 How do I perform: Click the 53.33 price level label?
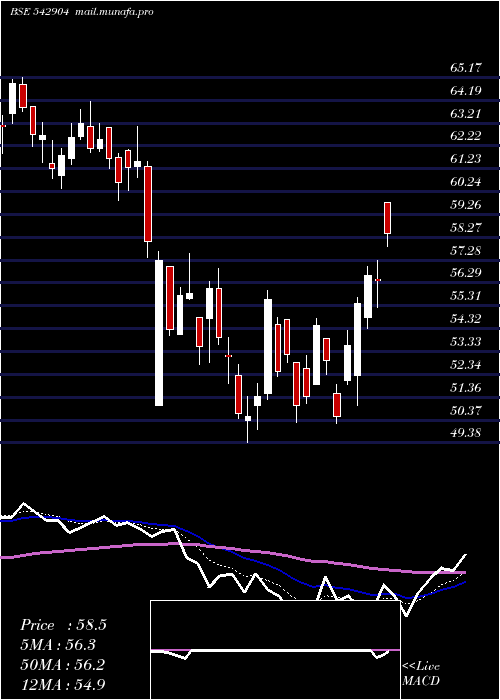pos(466,342)
